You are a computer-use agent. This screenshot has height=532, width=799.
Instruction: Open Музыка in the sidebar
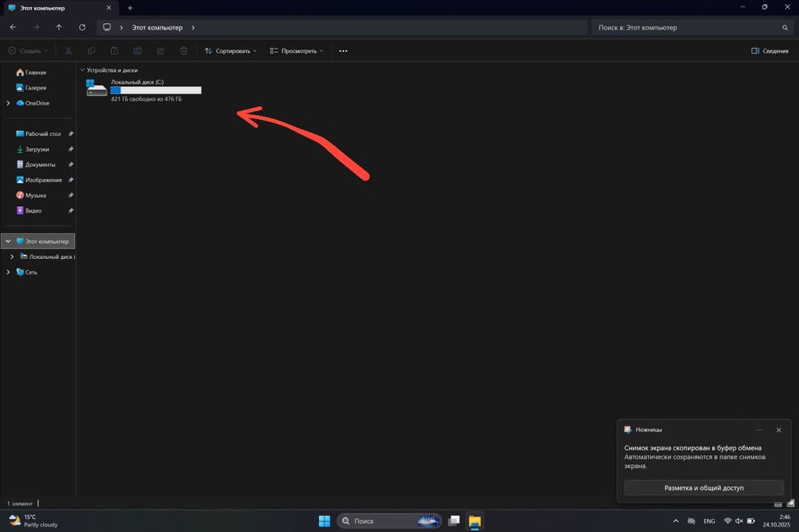coord(32,195)
